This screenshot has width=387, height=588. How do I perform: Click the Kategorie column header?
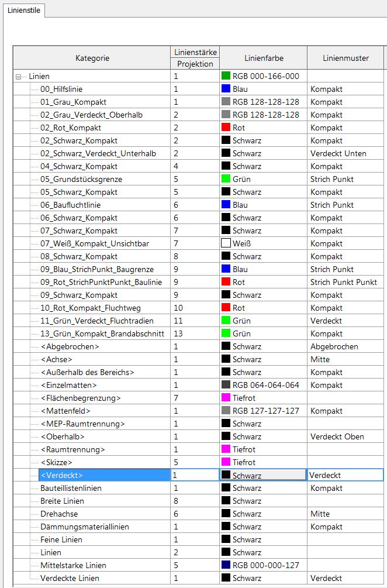(x=92, y=58)
